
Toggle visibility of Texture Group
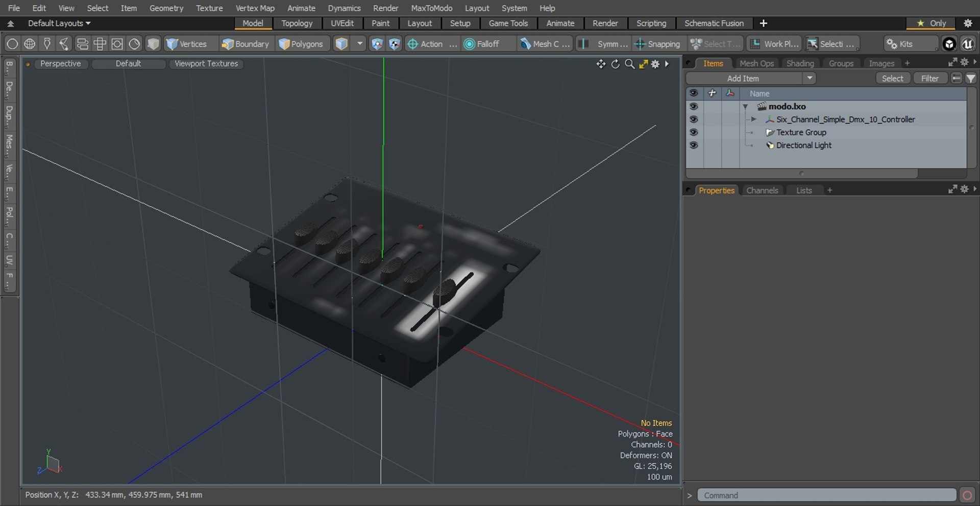tap(694, 132)
